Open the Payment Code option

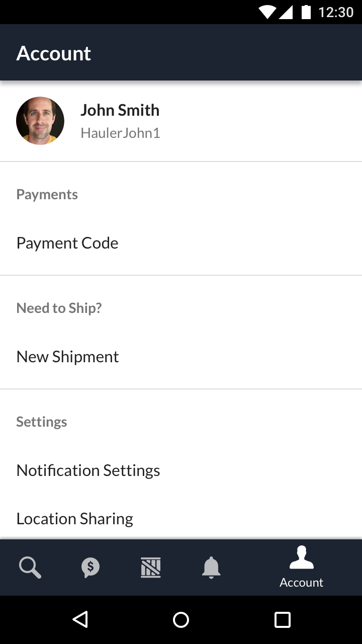point(67,243)
